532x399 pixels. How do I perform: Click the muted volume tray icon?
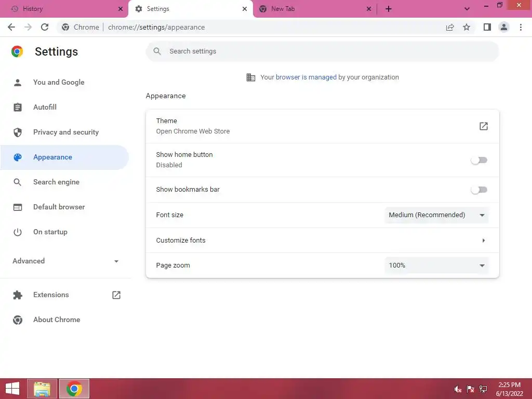[458, 389]
